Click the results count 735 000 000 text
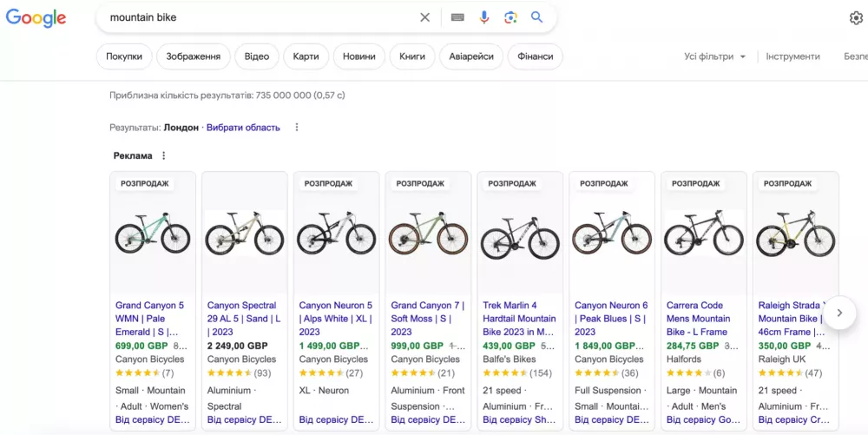The image size is (868, 435). click(x=227, y=96)
